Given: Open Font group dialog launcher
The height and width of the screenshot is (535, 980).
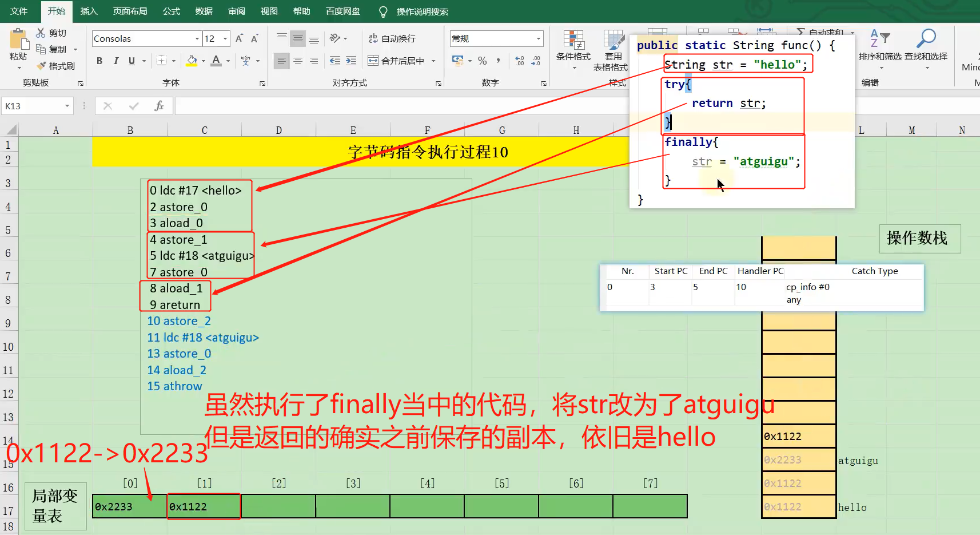Looking at the screenshot, I should pyautogui.click(x=262, y=84).
